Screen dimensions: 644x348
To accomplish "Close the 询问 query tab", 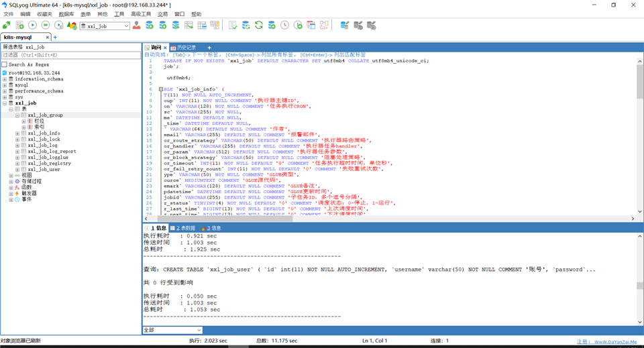I will 165,48.
